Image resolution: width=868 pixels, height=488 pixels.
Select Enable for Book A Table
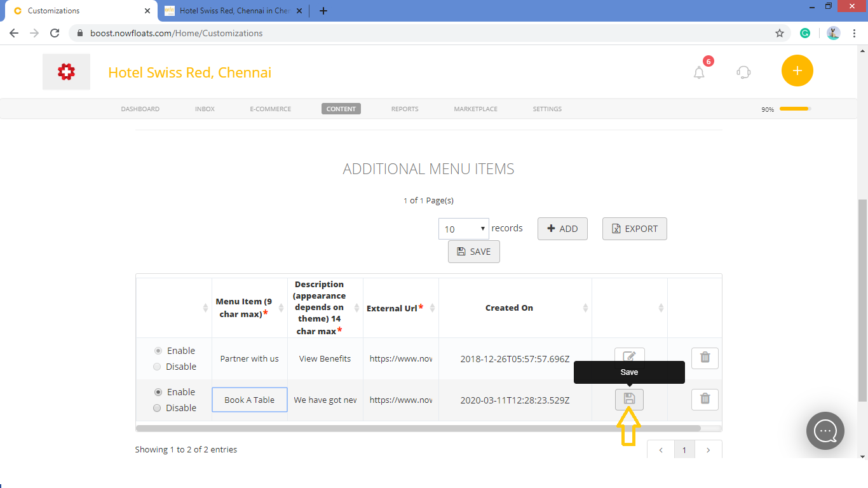tap(158, 392)
